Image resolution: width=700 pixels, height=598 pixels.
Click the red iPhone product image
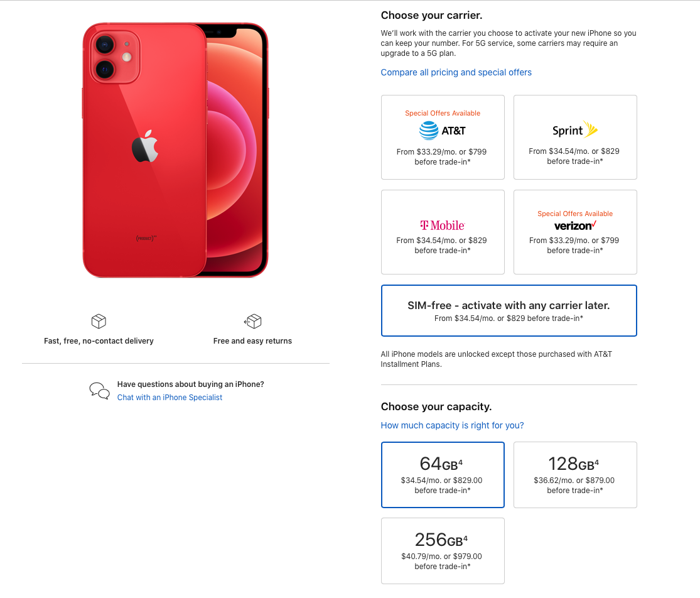(175, 150)
